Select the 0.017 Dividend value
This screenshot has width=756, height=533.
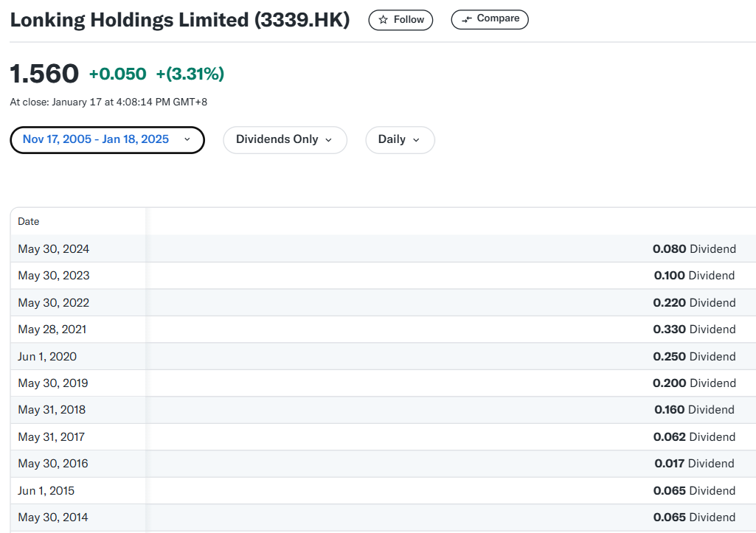[x=694, y=463]
